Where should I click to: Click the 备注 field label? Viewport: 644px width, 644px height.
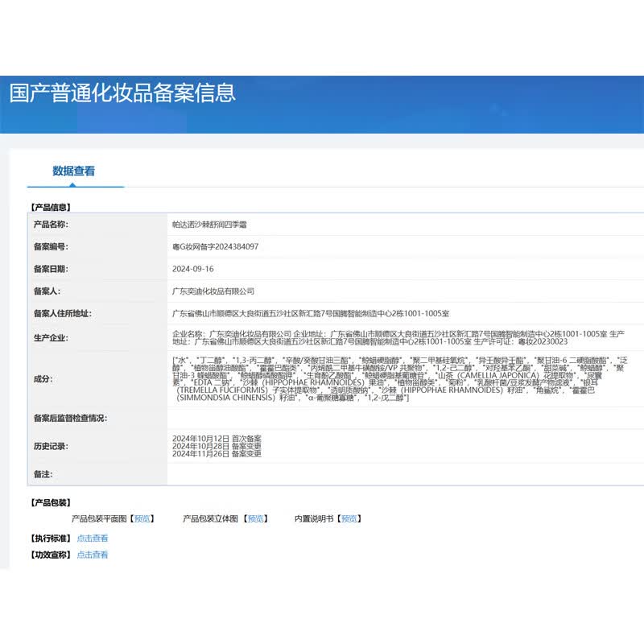[43, 474]
